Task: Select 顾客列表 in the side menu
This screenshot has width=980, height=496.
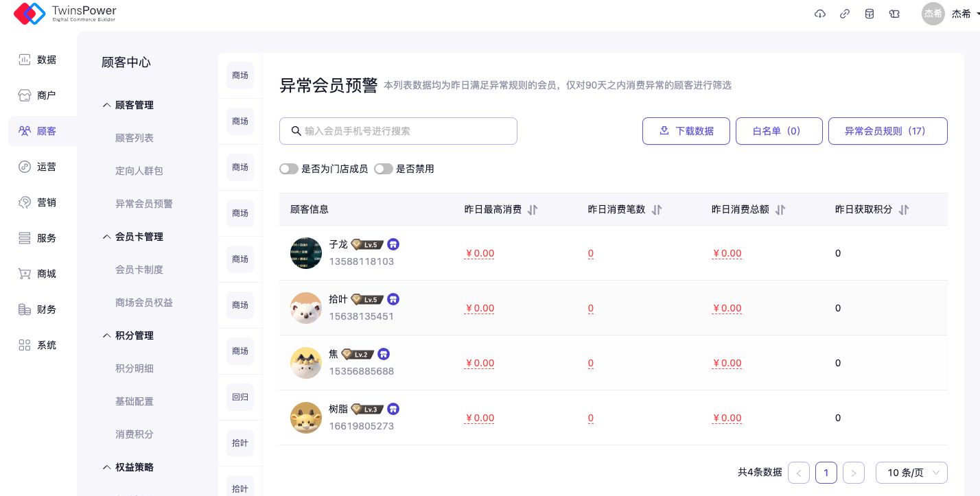Action: point(135,138)
